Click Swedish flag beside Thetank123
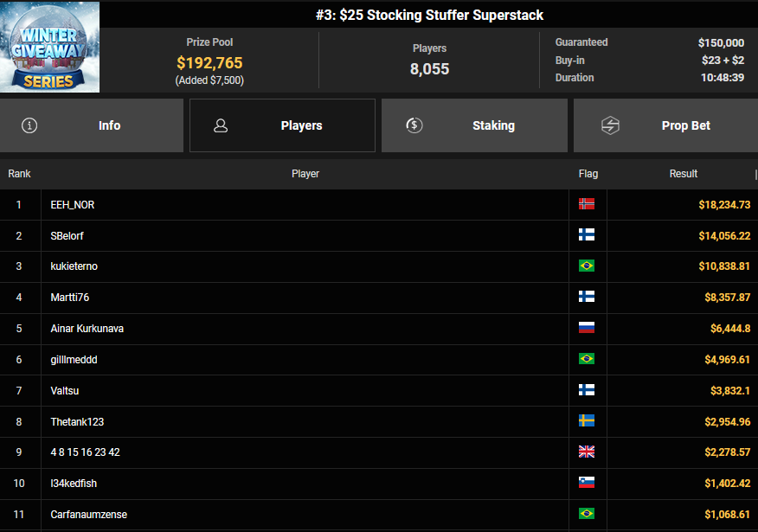 point(587,421)
